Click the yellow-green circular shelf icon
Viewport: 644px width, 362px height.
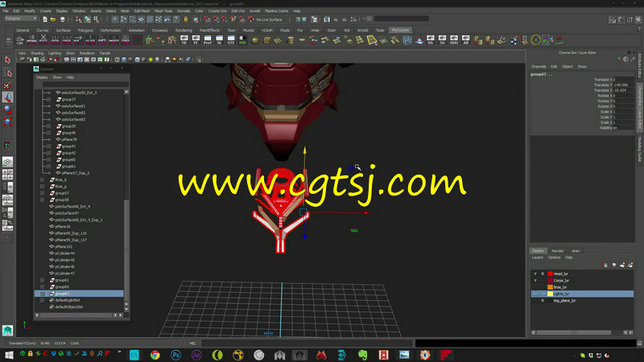[x=535, y=39]
